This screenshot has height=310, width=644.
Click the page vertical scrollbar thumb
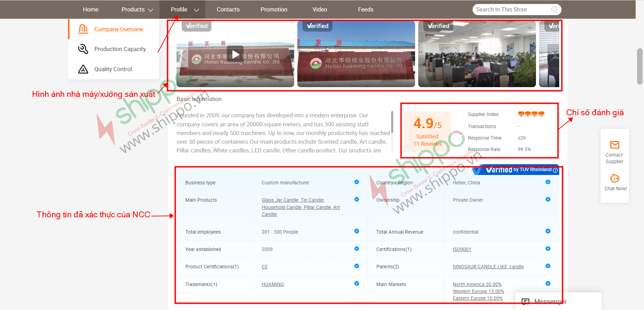click(640, 66)
